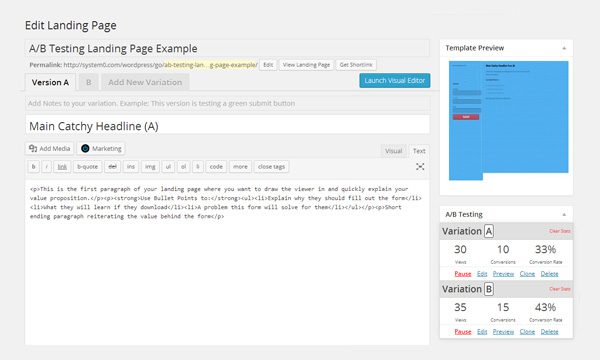Clone Variation A

[x=527, y=274]
